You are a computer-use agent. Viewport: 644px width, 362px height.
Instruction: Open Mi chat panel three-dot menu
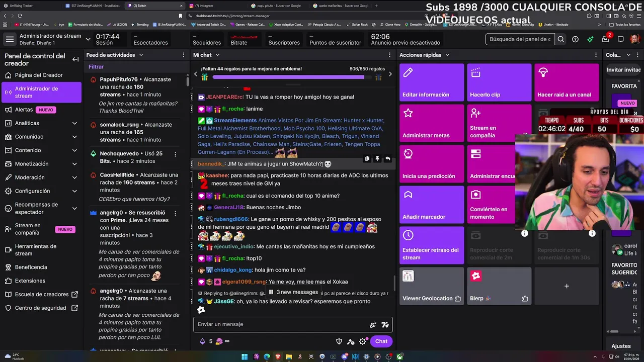[x=389, y=55]
